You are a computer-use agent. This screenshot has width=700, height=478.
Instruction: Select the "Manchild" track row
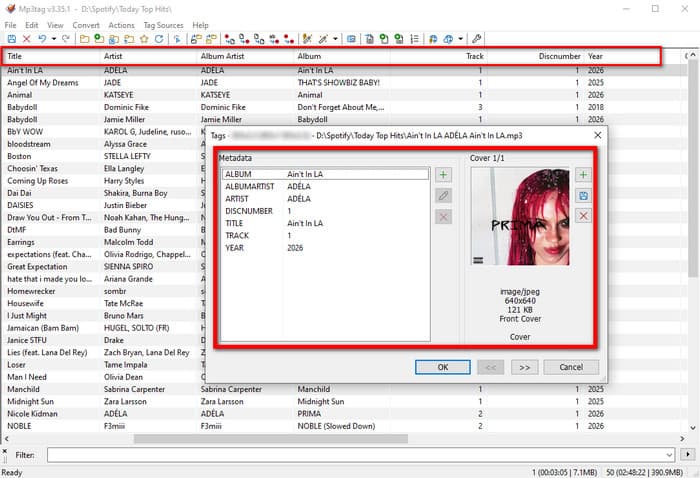[342, 389]
